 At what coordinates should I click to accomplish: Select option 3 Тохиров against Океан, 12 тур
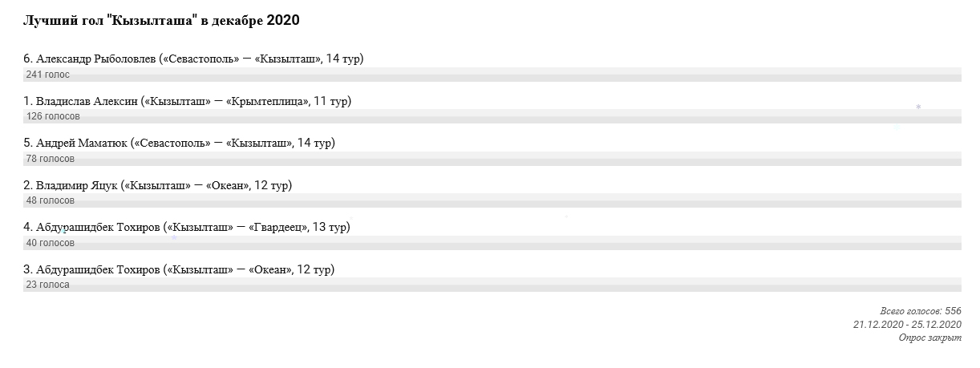tap(179, 269)
